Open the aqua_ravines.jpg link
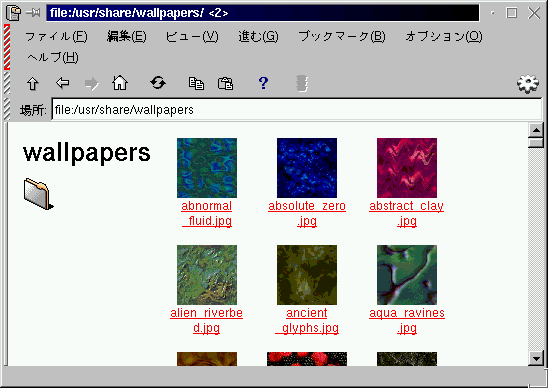 click(407, 320)
